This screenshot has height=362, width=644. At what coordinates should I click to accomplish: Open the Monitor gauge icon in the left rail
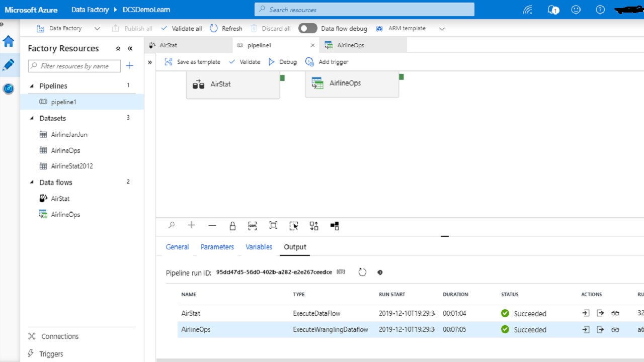pyautogui.click(x=9, y=88)
